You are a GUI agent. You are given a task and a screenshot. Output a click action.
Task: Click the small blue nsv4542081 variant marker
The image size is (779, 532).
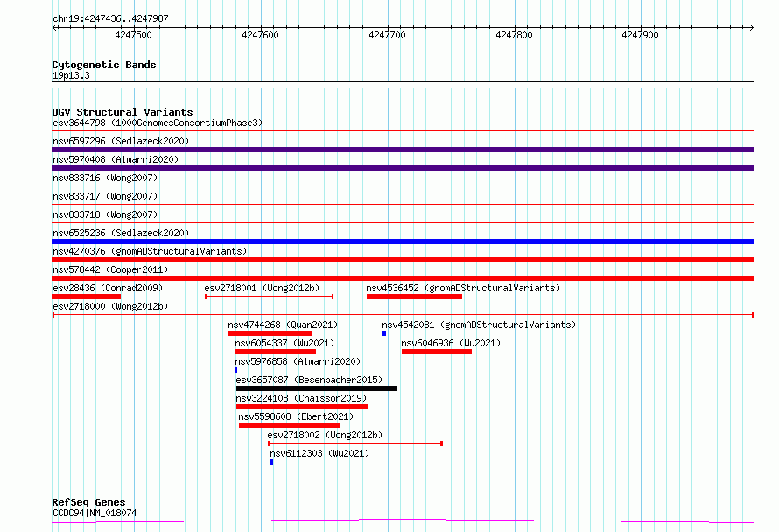384,333
